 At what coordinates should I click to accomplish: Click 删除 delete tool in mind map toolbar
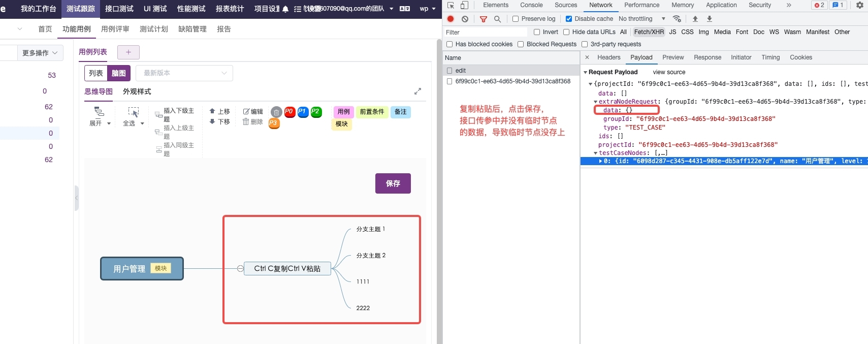253,122
